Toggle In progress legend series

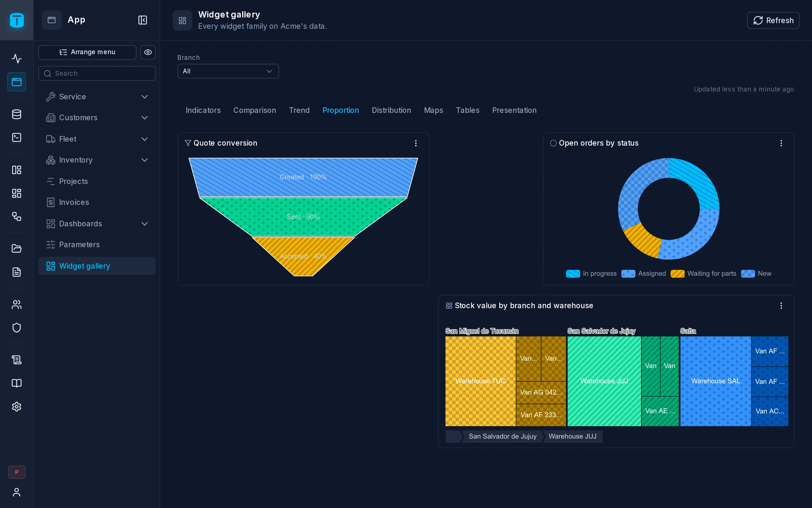pos(591,273)
